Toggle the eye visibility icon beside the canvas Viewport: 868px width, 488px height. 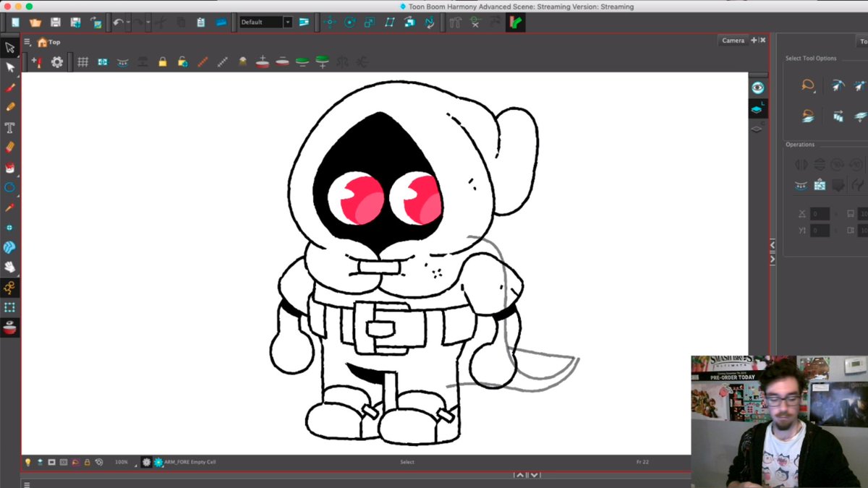[x=757, y=87]
